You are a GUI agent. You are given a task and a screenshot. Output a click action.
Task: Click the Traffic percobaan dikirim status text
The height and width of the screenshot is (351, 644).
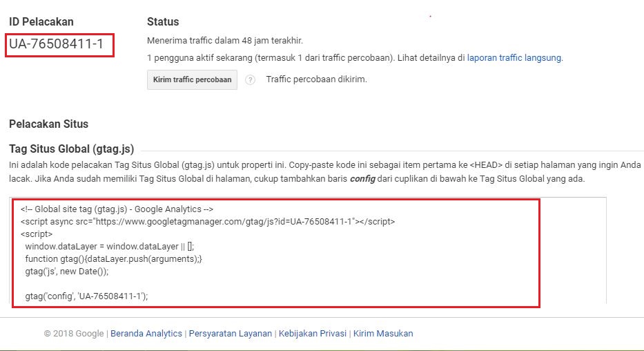pyautogui.click(x=316, y=79)
